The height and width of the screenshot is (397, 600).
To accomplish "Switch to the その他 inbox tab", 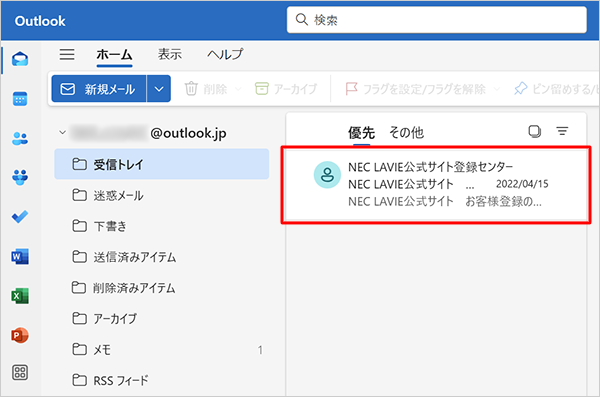I will (x=406, y=133).
